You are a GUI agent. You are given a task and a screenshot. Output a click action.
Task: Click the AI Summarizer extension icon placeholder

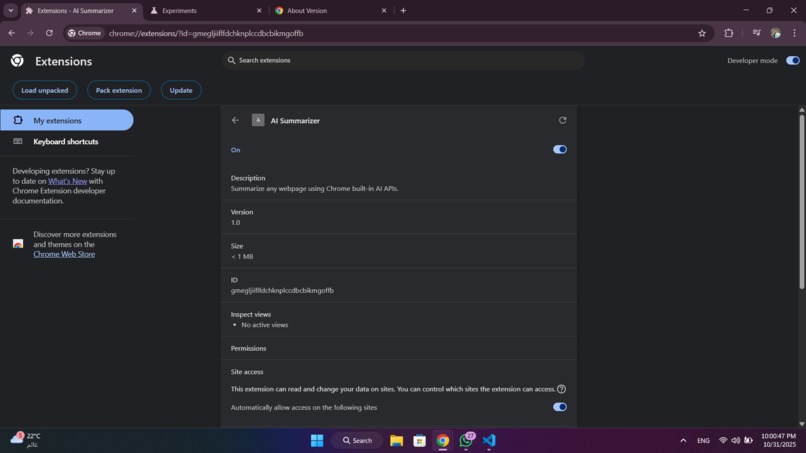tap(258, 120)
